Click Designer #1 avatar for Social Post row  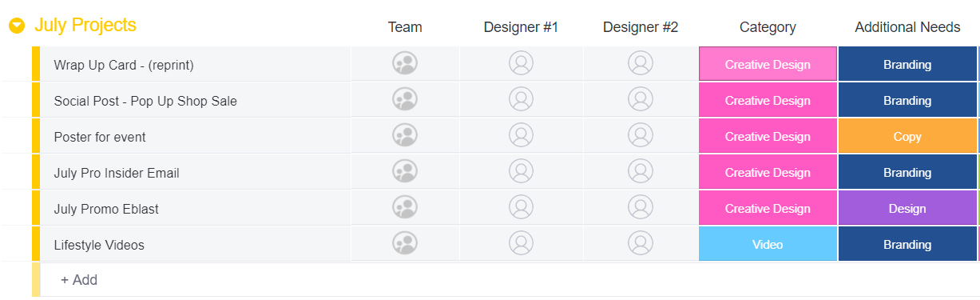[521, 99]
